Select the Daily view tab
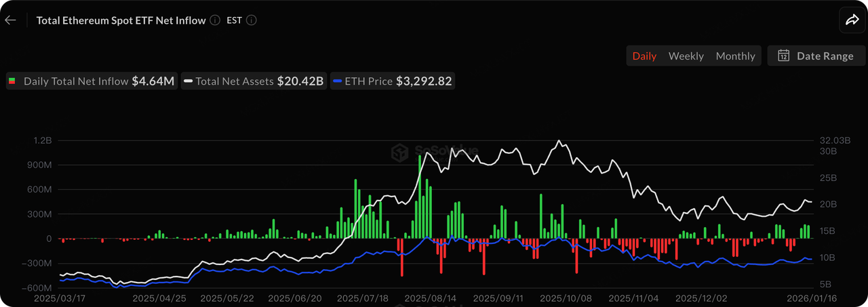868x307 pixels. 644,56
